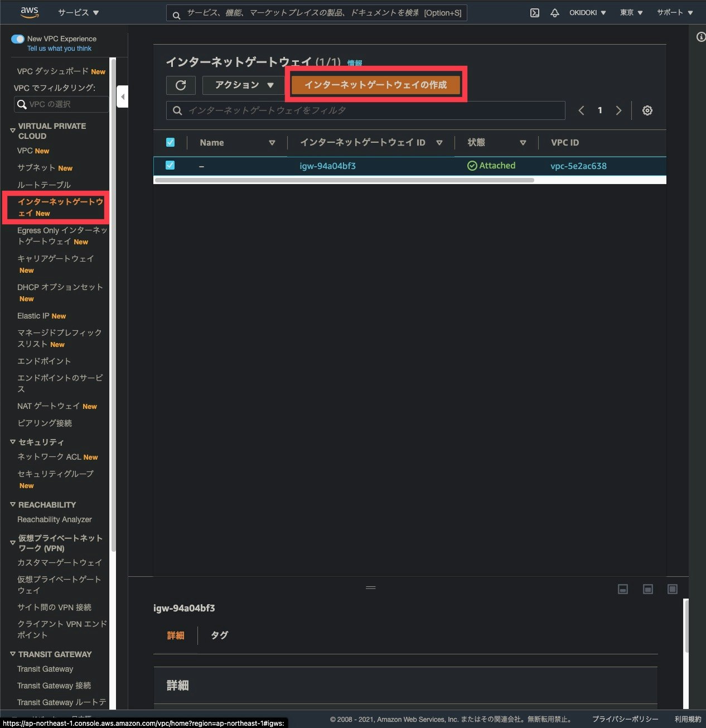Open カスタマーゲートウェイ in sidebar
Screen dimensions: 706x728
click(x=60, y=562)
